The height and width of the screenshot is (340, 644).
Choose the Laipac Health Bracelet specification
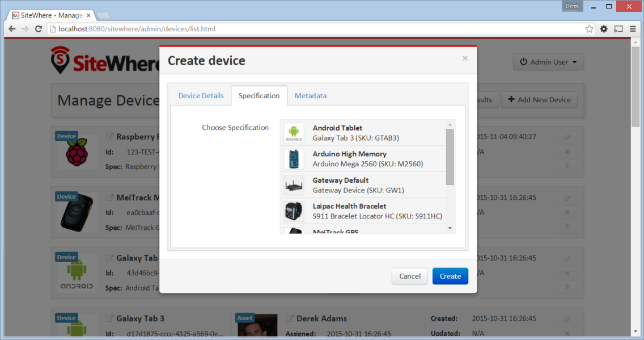tap(363, 211)
